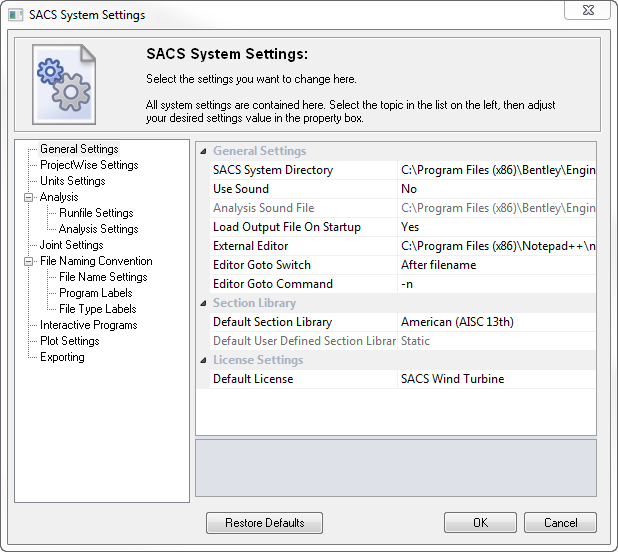Collapse the Section Library property group
This screenshot has width=618, height=552.
[x=204, y=303]
